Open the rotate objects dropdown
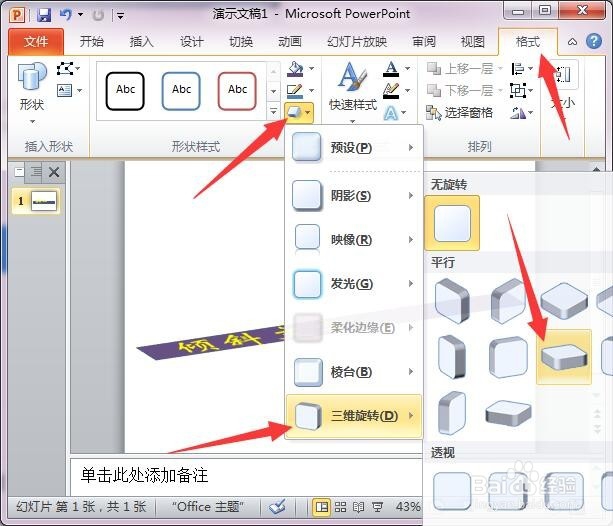 pos(522,113)
